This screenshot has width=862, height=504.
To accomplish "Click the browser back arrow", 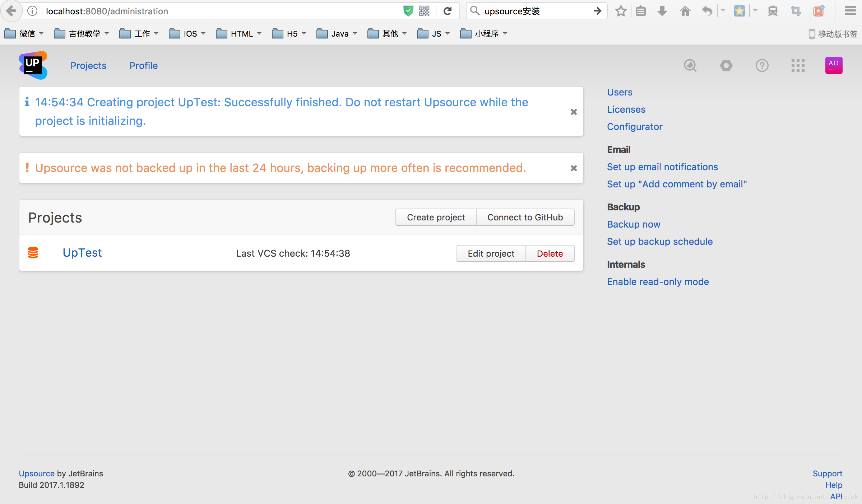I will [x=11, y=11].
